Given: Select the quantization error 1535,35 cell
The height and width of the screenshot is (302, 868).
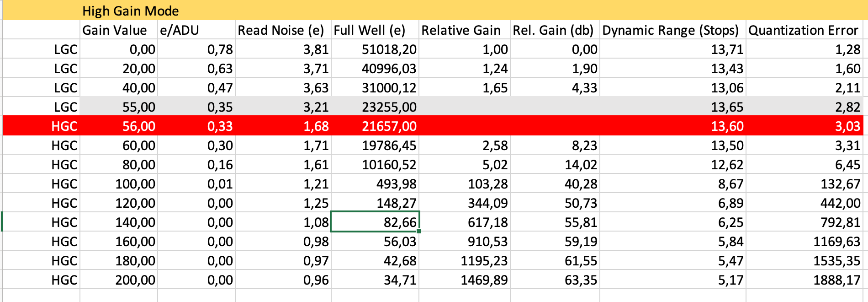Looking at the screenshot, I should (x=805, y=260).
